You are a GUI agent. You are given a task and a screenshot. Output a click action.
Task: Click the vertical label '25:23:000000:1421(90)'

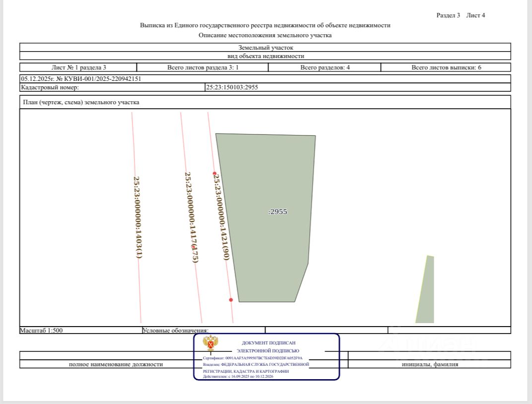(221, 217)
